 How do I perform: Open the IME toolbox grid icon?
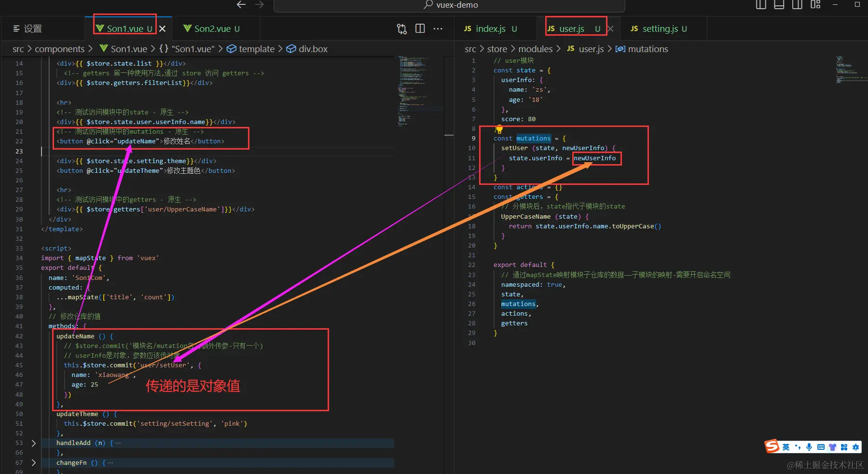click(844, 447)
